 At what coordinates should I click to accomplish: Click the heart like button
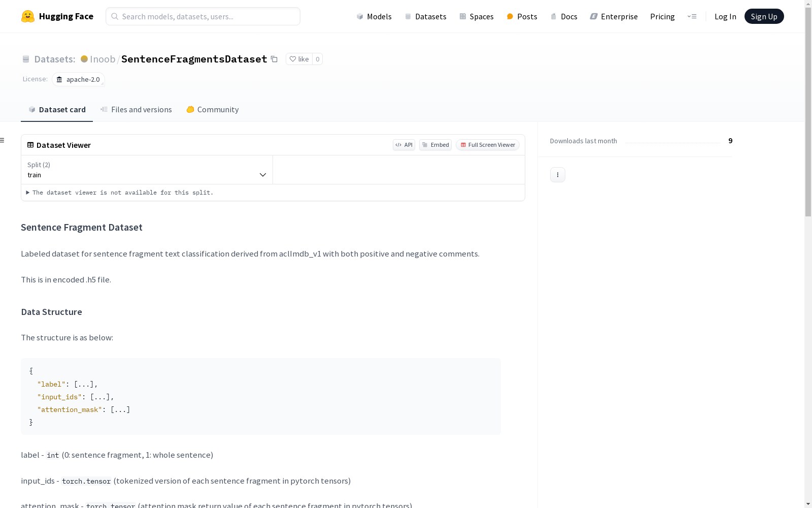pyautogui.click(x=299, y=59)
